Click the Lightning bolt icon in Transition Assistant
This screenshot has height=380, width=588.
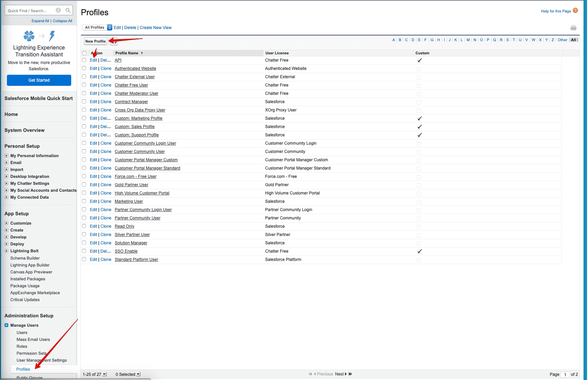52,36
